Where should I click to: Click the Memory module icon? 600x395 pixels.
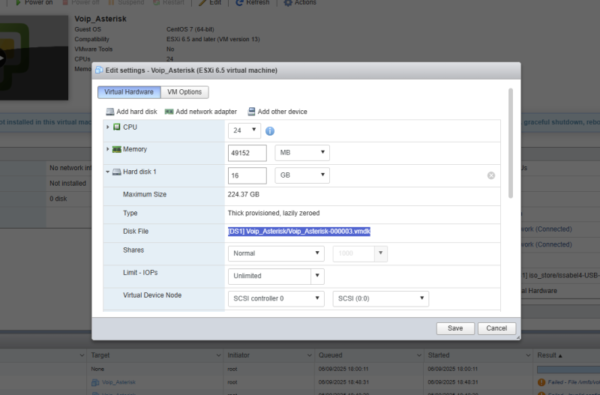tap(117, 149)
